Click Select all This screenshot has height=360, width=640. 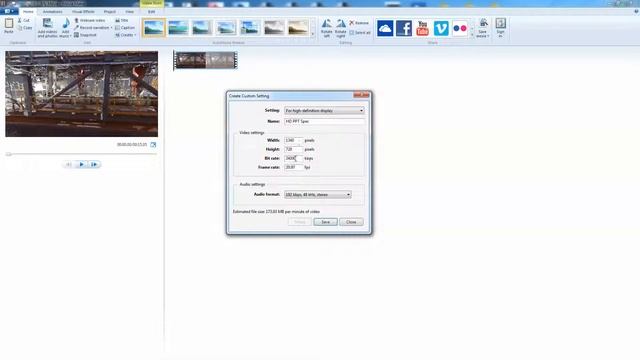tap(360, 32)
